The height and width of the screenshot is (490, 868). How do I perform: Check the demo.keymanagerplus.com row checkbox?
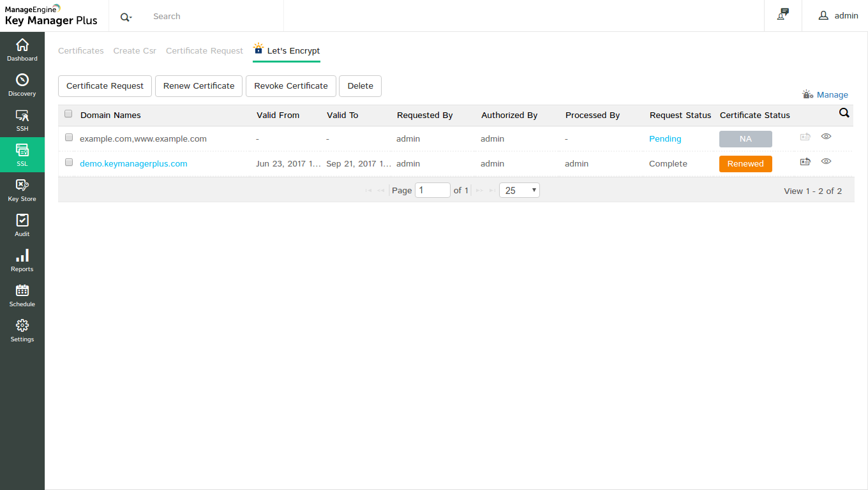69,163
